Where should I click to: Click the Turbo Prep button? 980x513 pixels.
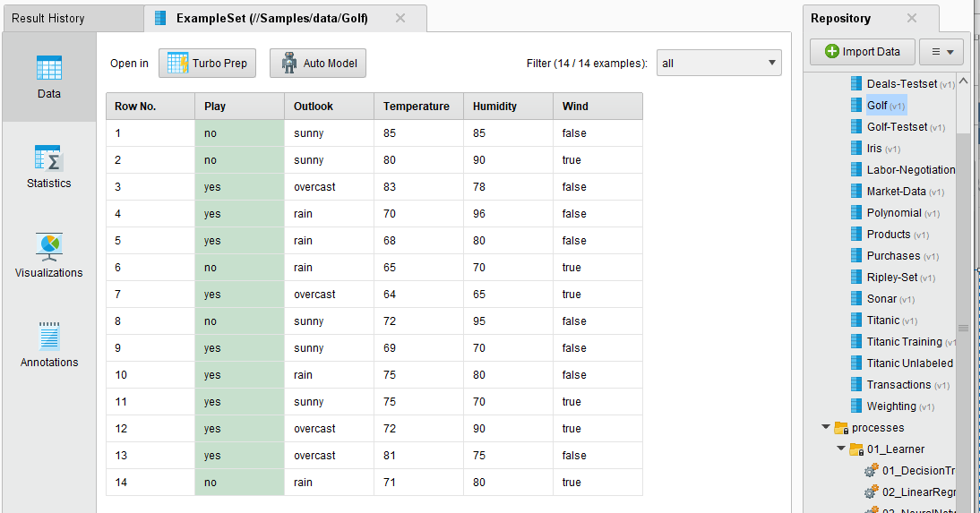208,64
